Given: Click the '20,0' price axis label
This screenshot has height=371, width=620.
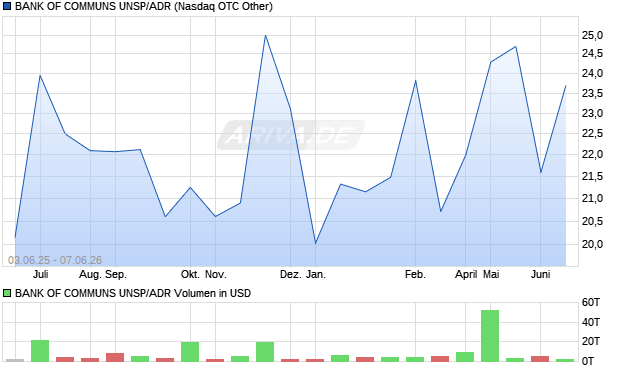Looking at the screenshot, I should coord(592,244).
